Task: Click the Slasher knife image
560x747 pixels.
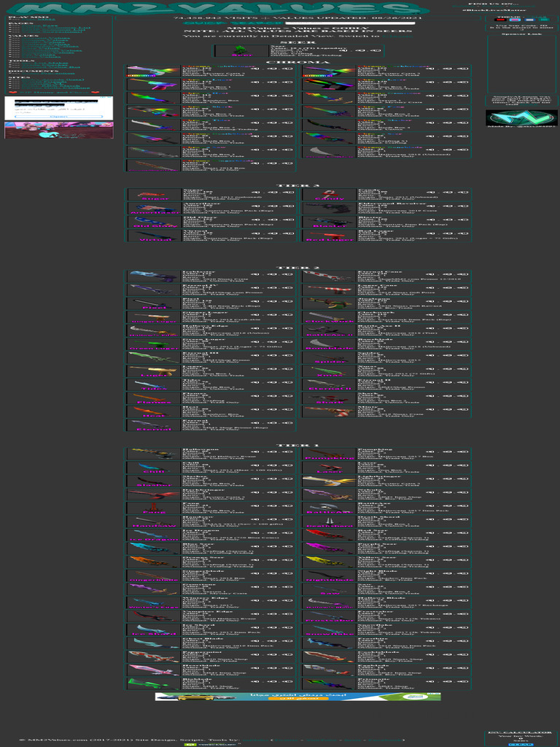Action: [155, 481]
